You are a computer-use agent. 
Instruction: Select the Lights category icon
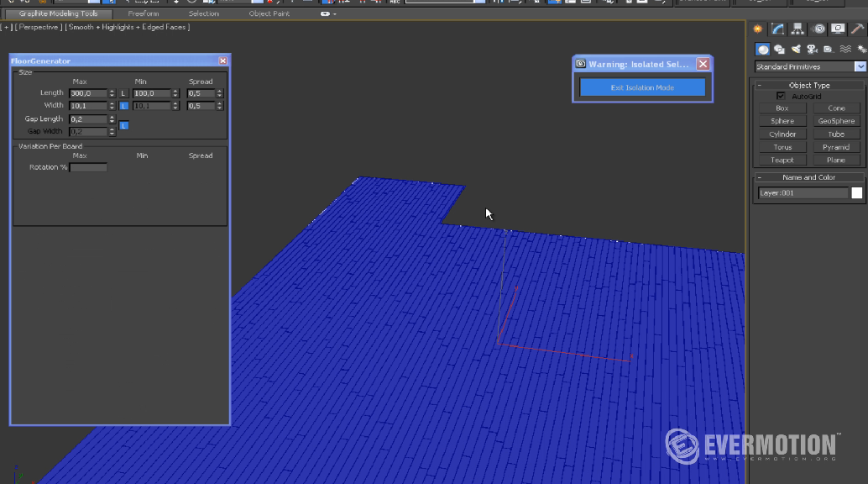coord(796,50)
